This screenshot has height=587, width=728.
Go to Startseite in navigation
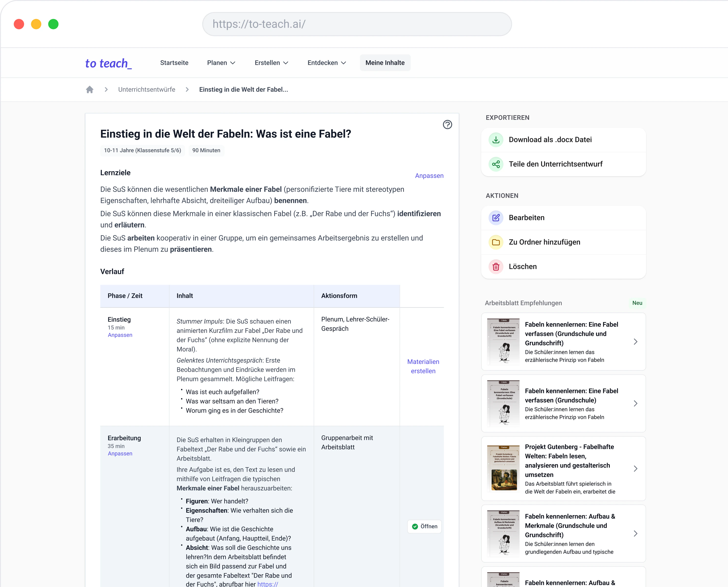pyautogui.click(x=174, y=63)
